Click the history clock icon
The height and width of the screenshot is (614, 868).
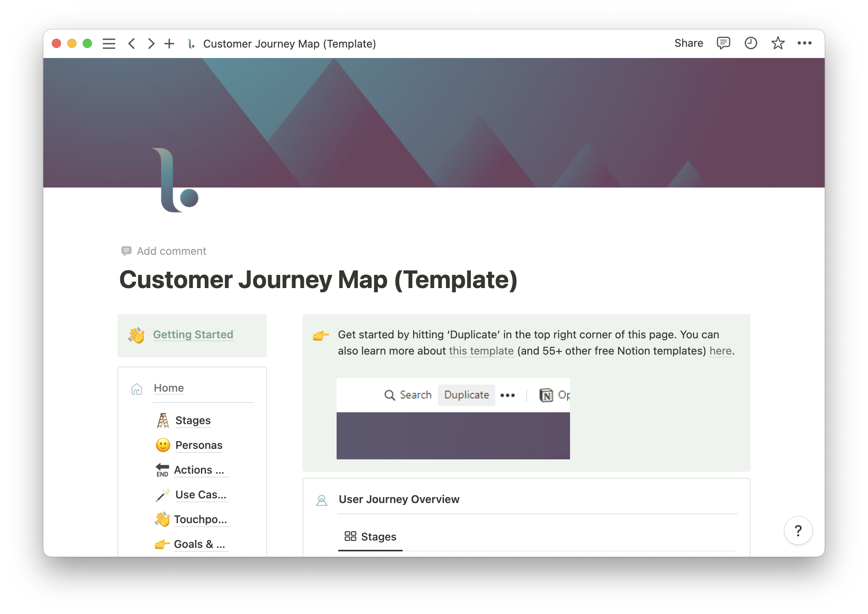point(751,43)
